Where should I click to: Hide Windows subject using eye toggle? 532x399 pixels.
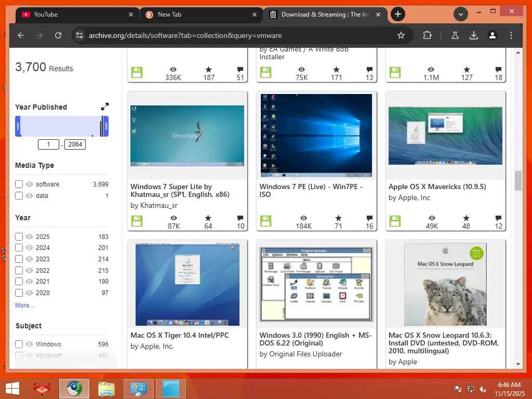click(30, 344)
